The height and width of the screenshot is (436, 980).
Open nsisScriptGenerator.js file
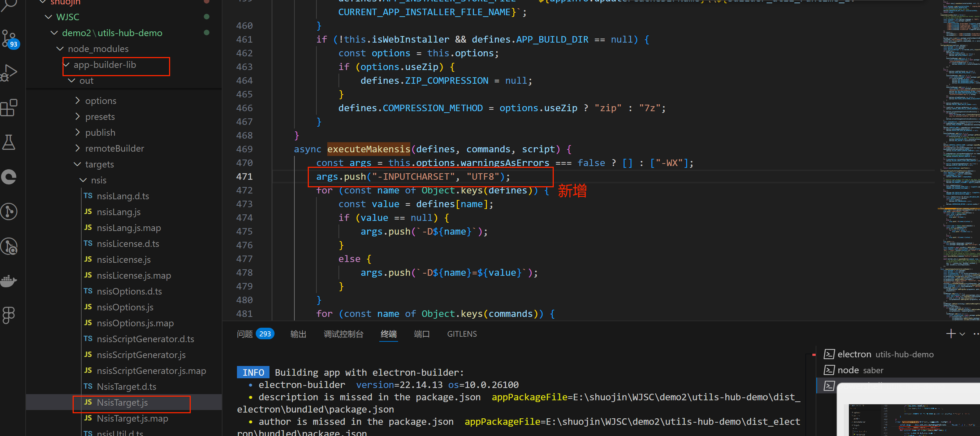click(141, 355)
